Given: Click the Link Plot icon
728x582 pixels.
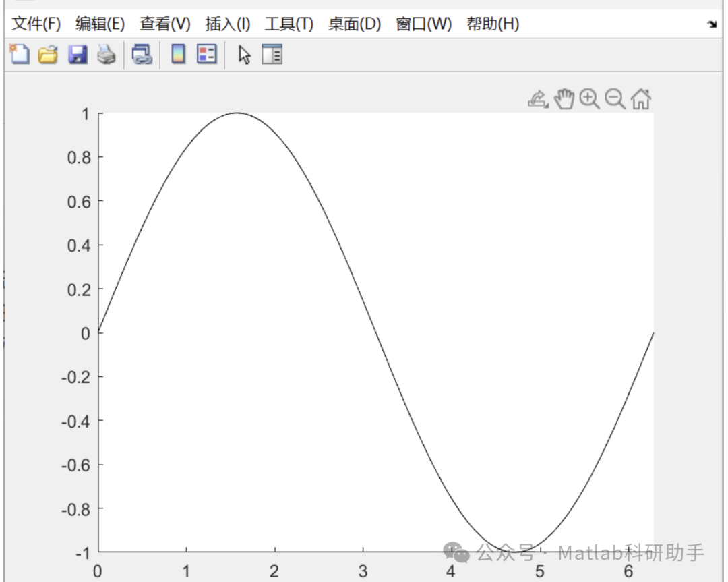Looking at the screenshot, I should [142, 55].
